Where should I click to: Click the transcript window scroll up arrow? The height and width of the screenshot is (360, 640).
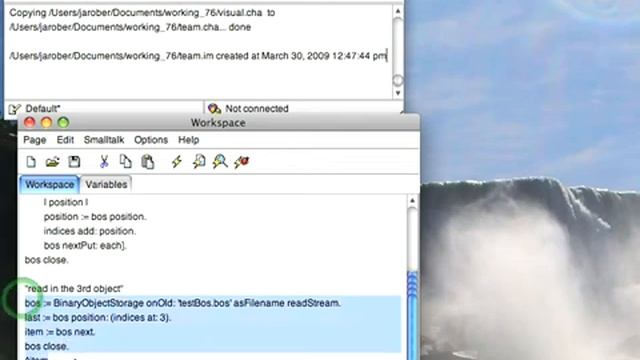coord(398,11)
